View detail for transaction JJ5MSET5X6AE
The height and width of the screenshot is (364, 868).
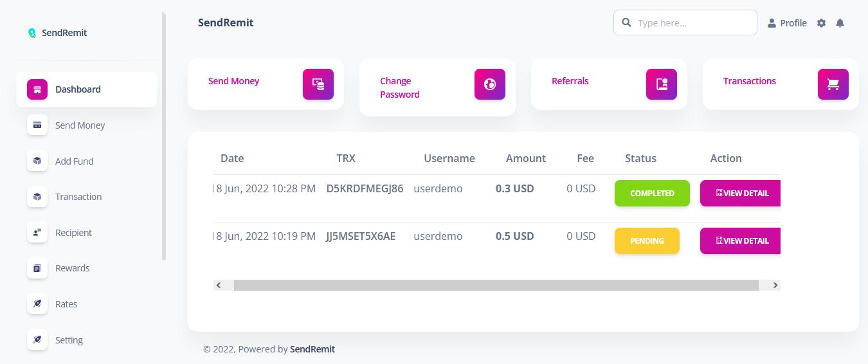741,241
